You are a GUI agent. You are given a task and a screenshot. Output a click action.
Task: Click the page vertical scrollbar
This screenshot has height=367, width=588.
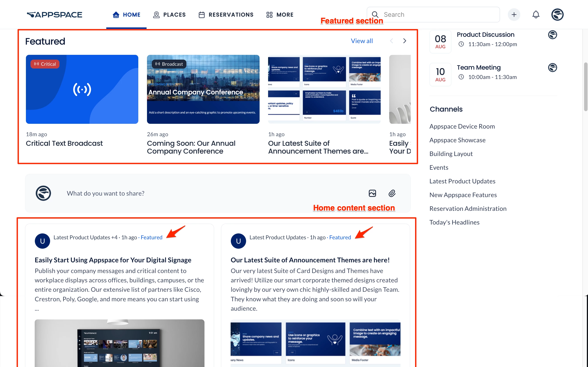[x=586, y=87]
